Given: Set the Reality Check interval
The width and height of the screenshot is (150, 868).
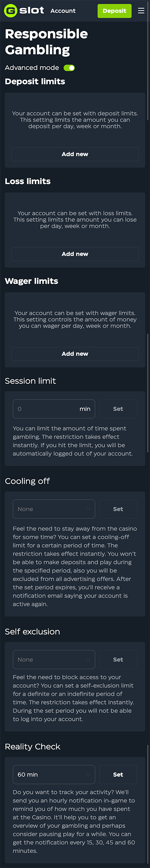Looking at the screenshot, I should tap(118, 775).
